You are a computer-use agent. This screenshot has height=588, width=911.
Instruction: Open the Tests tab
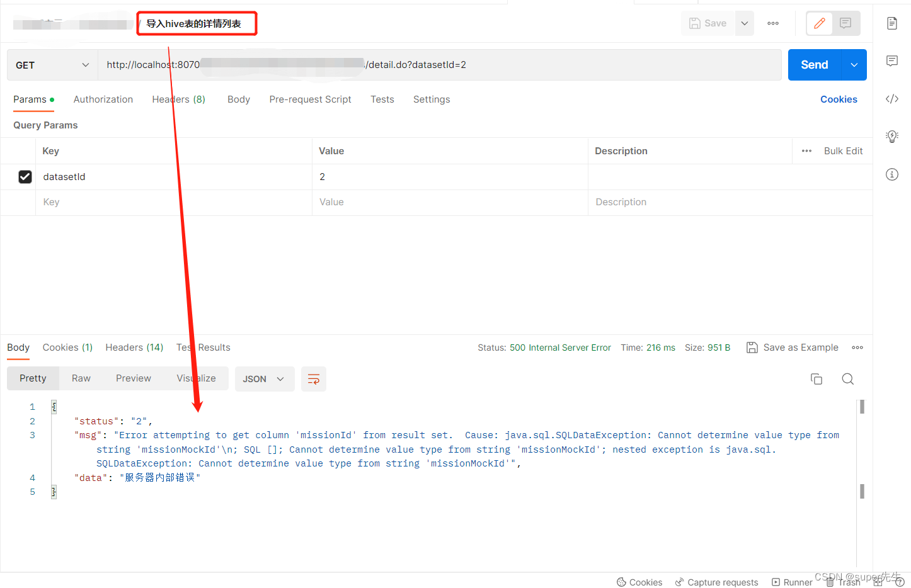click(382, 99)
